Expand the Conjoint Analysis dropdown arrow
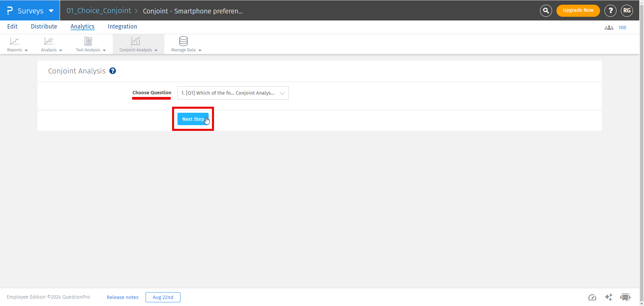This screenshot has width=644, height=306. (x=156, y=50)
